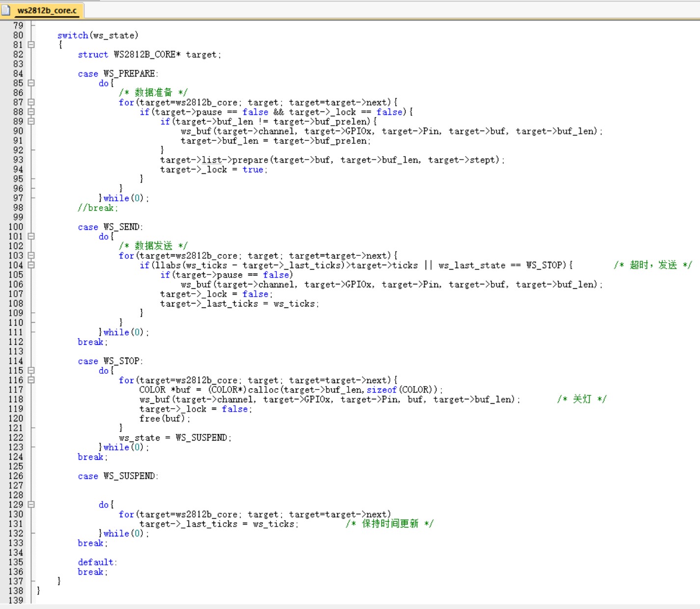
Task: Click the 'switch' keyword on line 80
Action: pyautogui.click(x=73, y=35)
